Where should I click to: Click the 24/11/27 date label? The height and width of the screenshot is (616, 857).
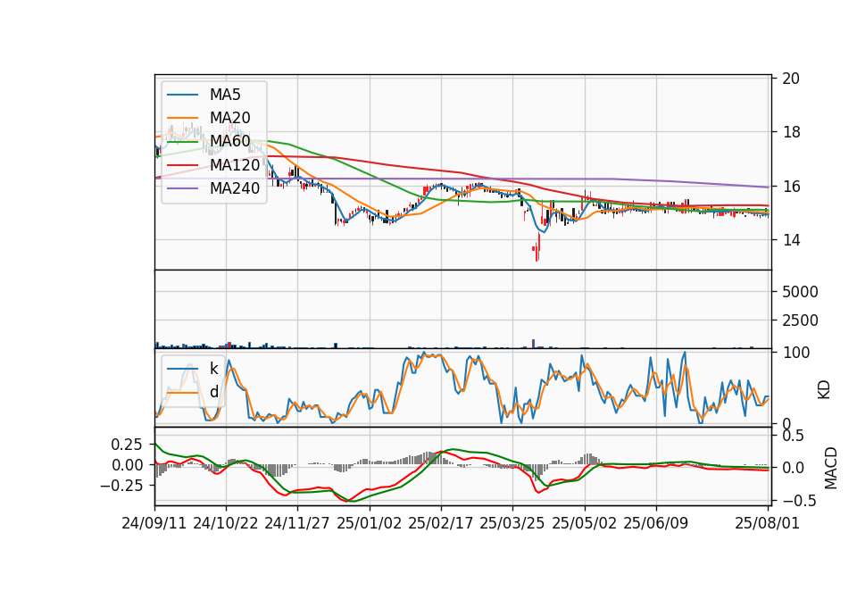297,523
